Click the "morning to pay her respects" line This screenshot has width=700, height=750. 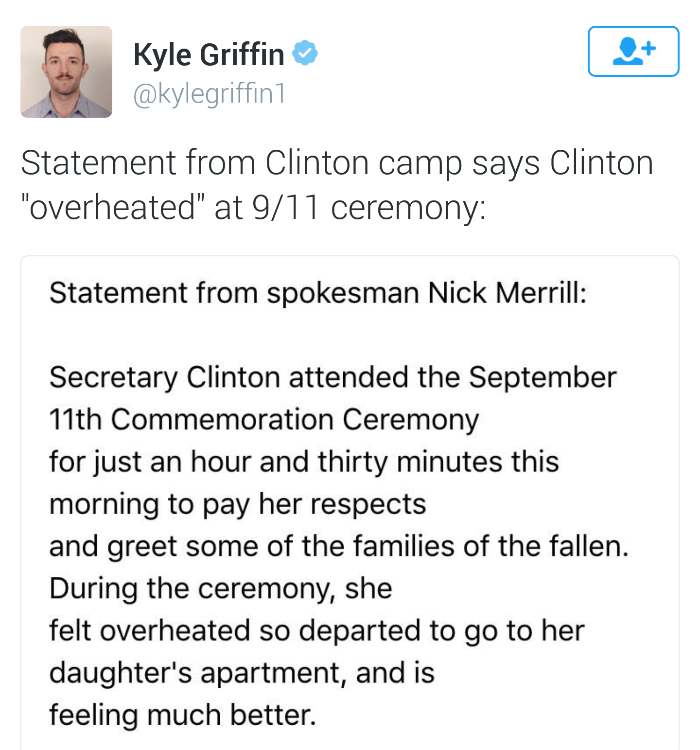[x=238, y=504]
